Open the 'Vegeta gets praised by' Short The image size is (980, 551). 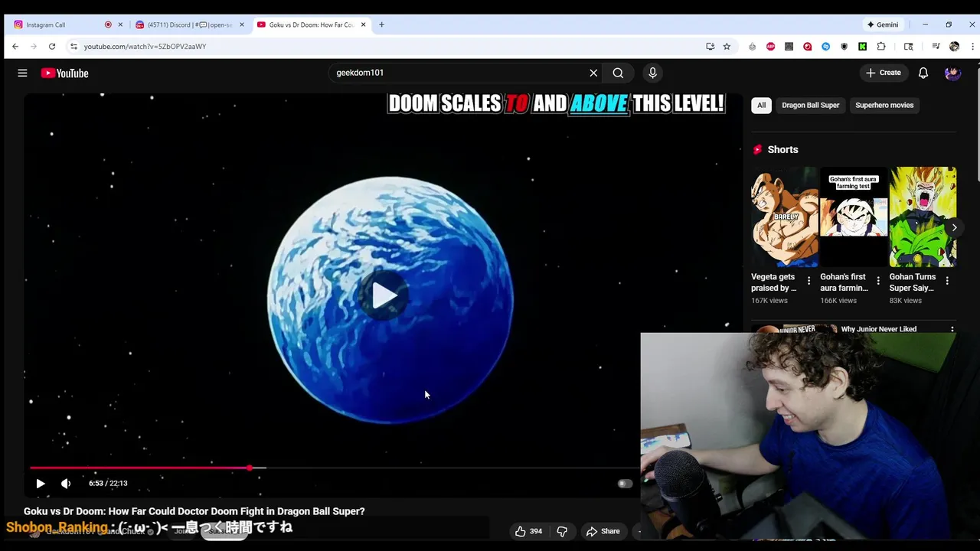[784, 217]
